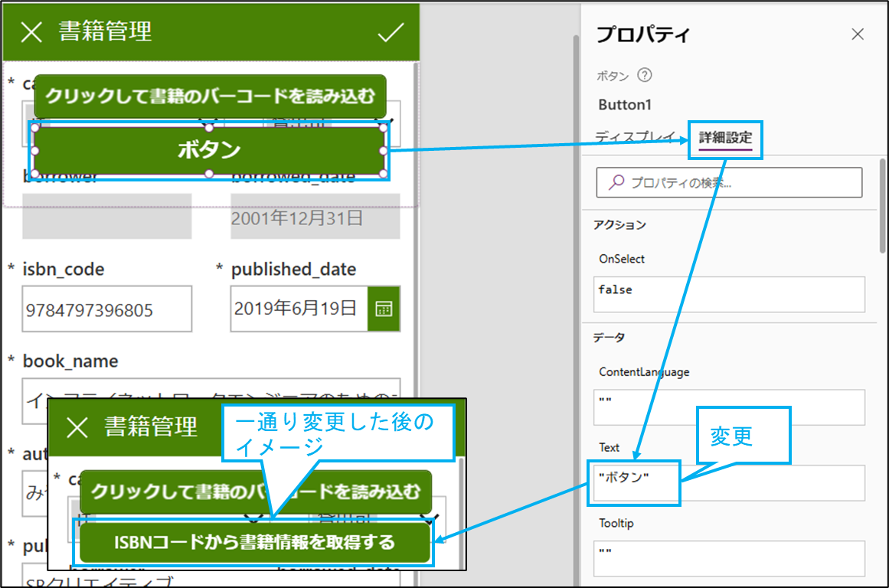
Task: Switch to the 詳細設定 tab
Action: click(x=725, y=137)
